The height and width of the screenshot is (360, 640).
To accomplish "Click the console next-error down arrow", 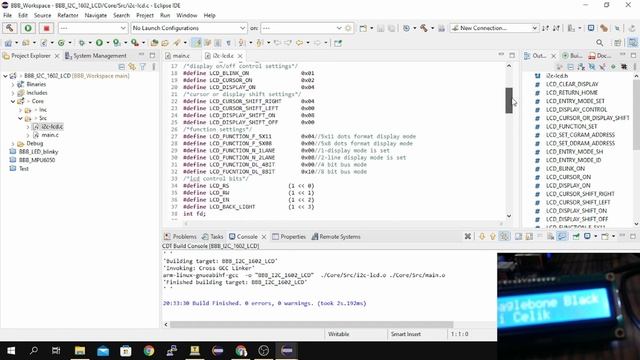I will (x=482, y=236).
